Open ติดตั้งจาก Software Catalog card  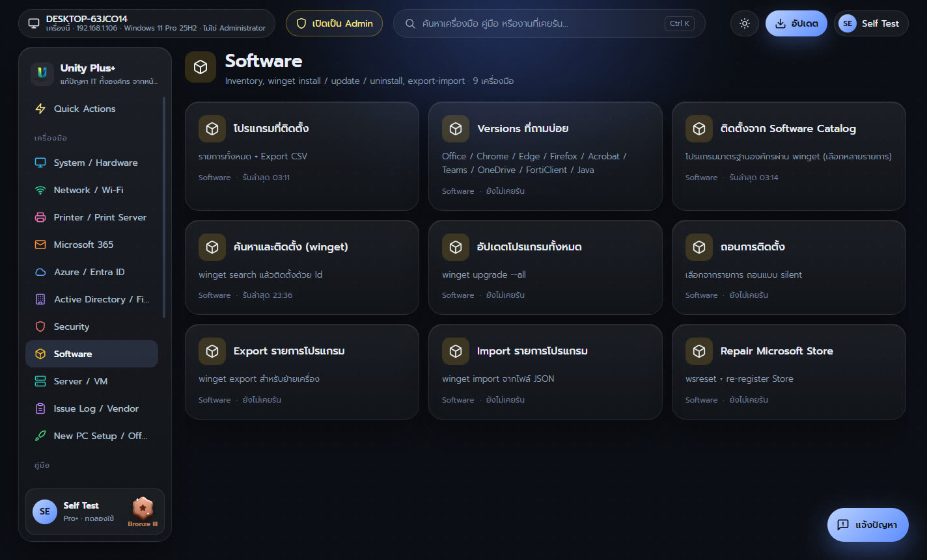(x=789, y=156)
